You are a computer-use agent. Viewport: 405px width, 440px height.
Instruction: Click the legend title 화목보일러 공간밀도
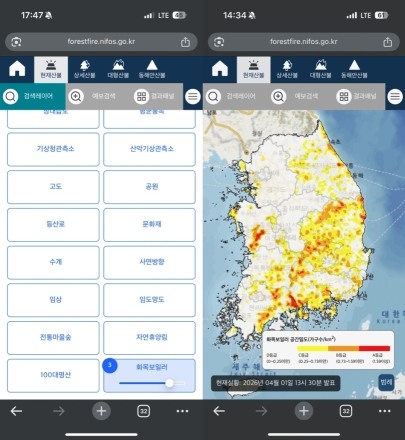click(301, 339)
